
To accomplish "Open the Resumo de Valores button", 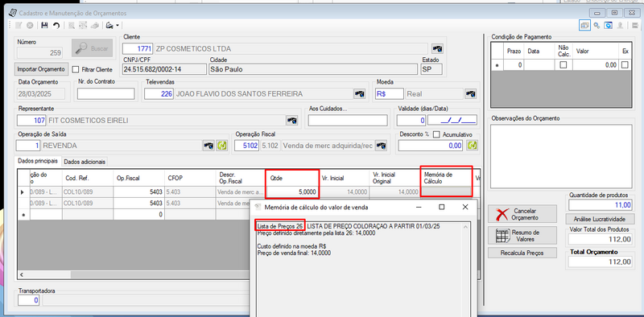I will 522,235.
